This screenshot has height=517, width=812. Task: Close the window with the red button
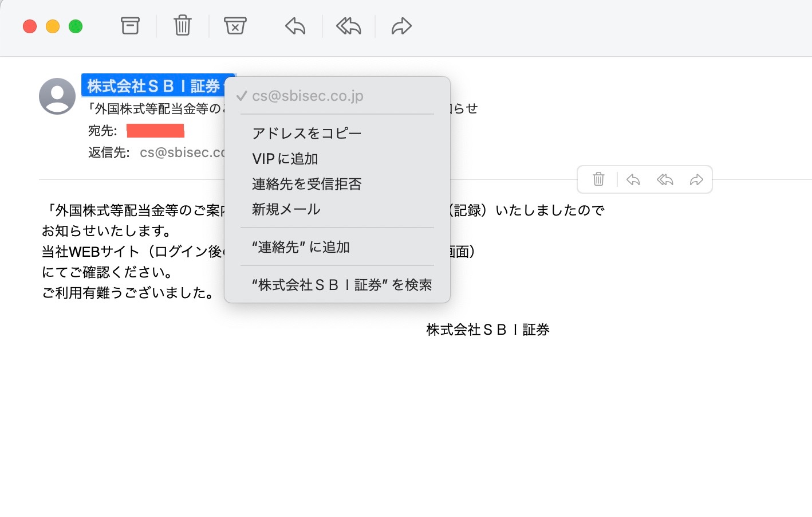pos(30,26)
